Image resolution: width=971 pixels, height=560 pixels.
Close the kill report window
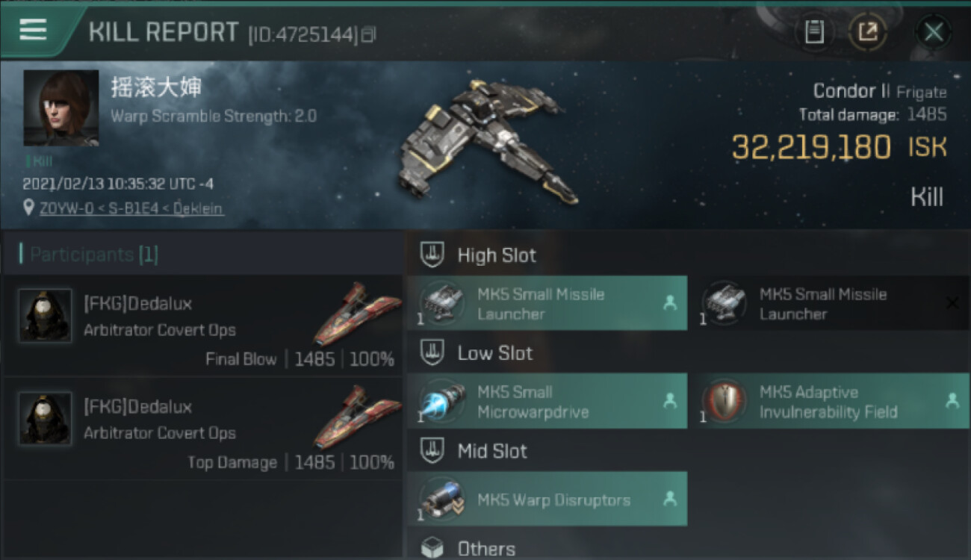point(934,32)
